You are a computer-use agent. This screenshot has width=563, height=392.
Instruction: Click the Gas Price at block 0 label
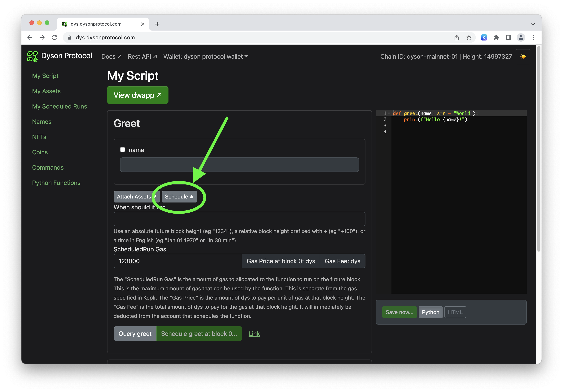281,261
